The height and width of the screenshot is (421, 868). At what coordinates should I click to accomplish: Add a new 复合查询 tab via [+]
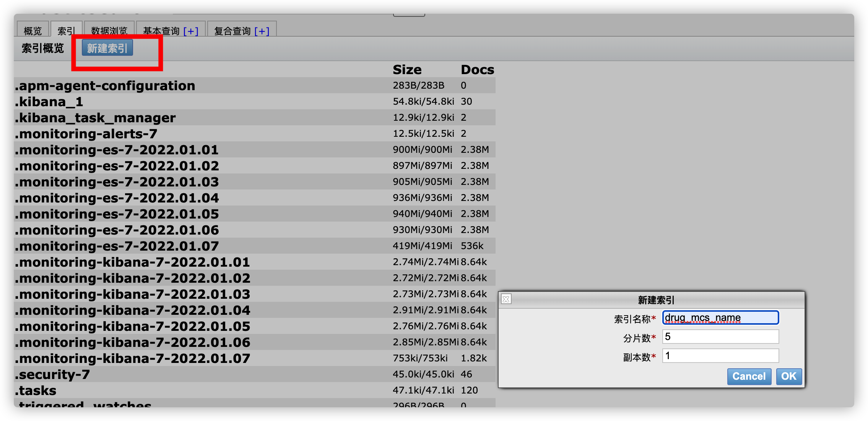point(262,31)
